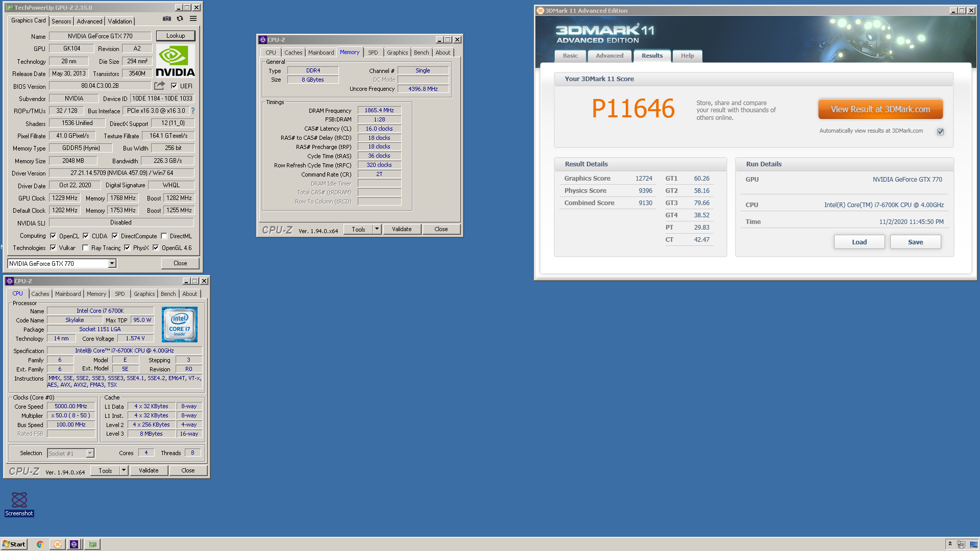The image size is (980, 551).
Task: Click the 3DMark 11 orange taskbar button
Action: click(x=58, y=544)
